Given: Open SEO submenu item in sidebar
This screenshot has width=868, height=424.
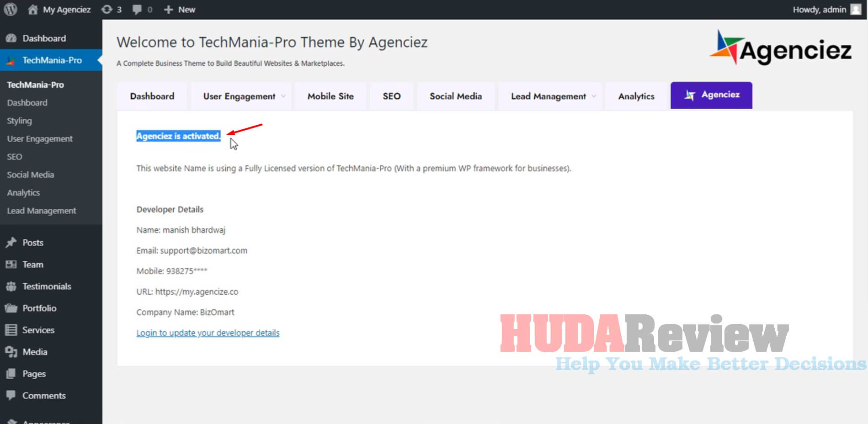Looking at the screenshot, I should click(x=14, y=157).
